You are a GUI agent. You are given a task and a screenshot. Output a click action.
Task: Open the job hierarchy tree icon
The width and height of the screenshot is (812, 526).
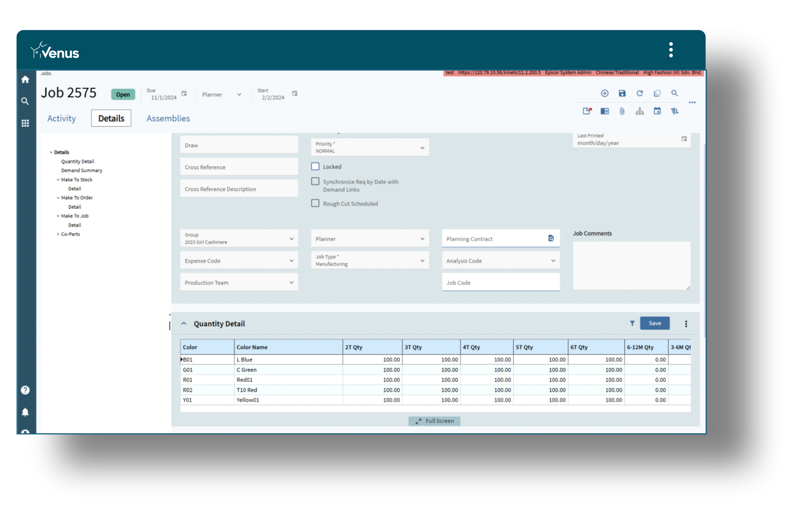point(639,111)
